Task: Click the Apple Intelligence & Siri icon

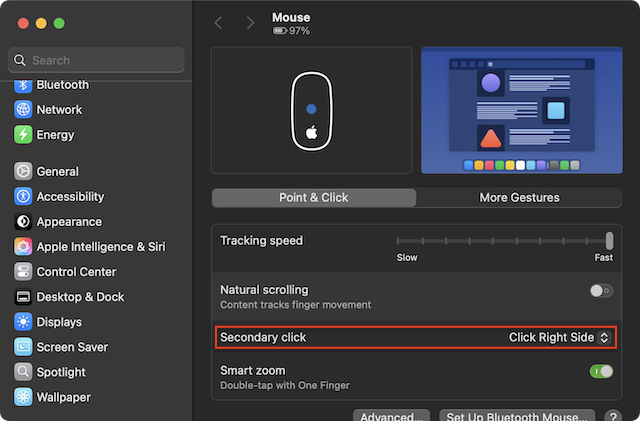Action: tap(23, 247)
